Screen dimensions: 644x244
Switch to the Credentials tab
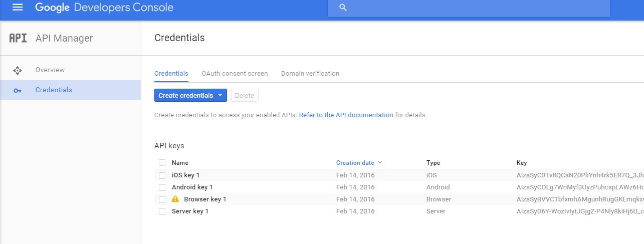click(171, 73)
